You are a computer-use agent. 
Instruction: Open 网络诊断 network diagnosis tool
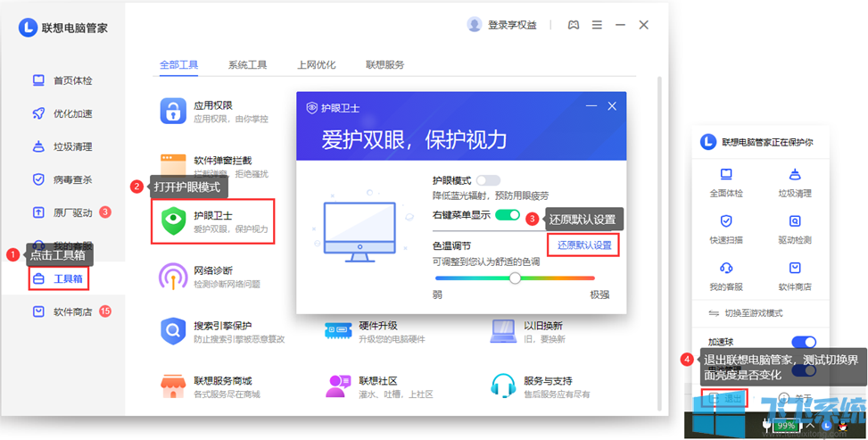point(173,277)
